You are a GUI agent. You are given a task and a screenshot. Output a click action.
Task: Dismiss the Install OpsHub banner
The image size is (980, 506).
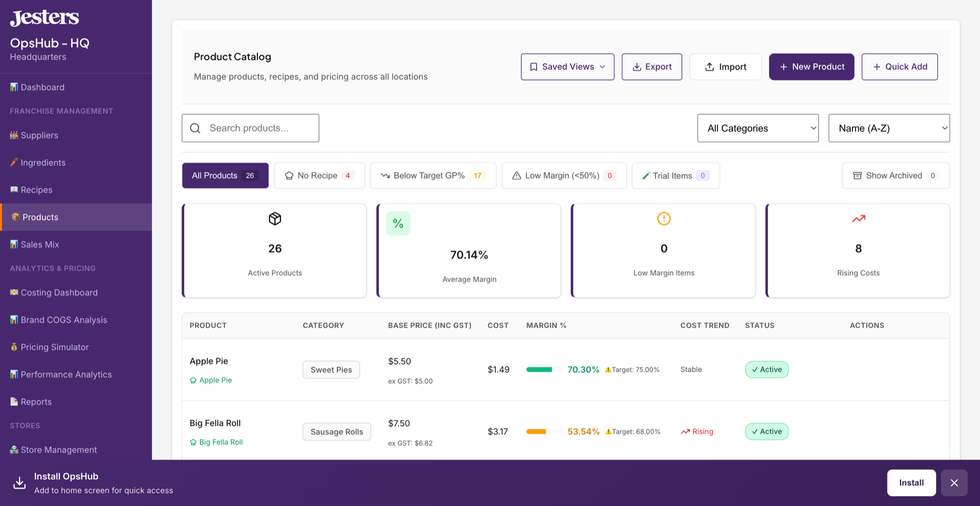[x=954, y=483]
